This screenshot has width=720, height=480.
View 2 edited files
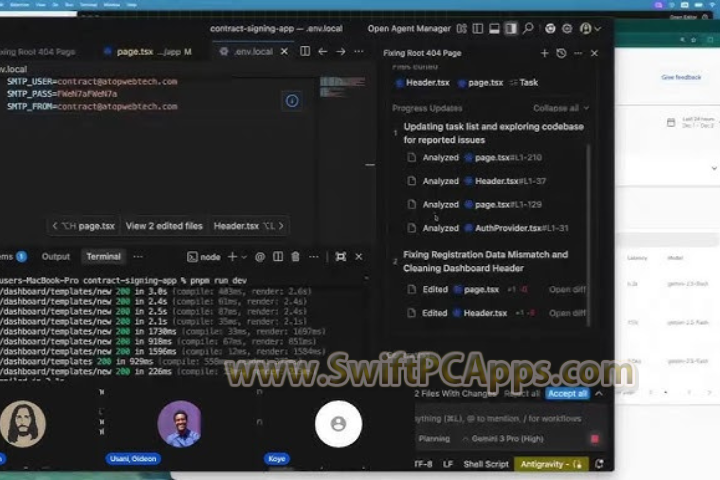click(164, 226)
